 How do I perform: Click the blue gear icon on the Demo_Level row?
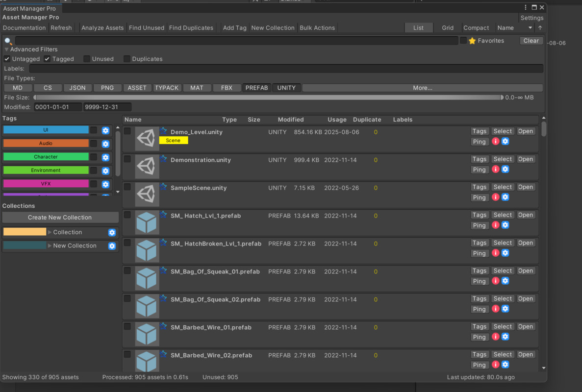tap(506, 141)
